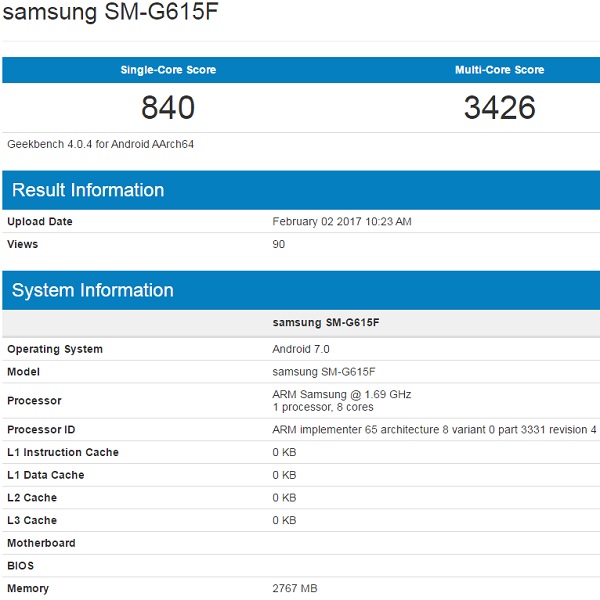
Task: Select the 'Motherboard' row label
Action: [41, 543]
